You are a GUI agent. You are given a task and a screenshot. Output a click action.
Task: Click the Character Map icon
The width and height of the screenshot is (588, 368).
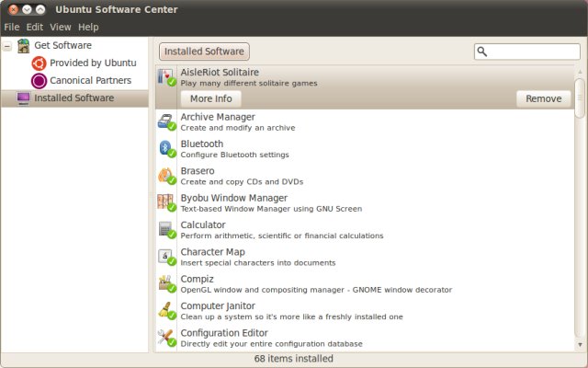(x=166, y=256)
